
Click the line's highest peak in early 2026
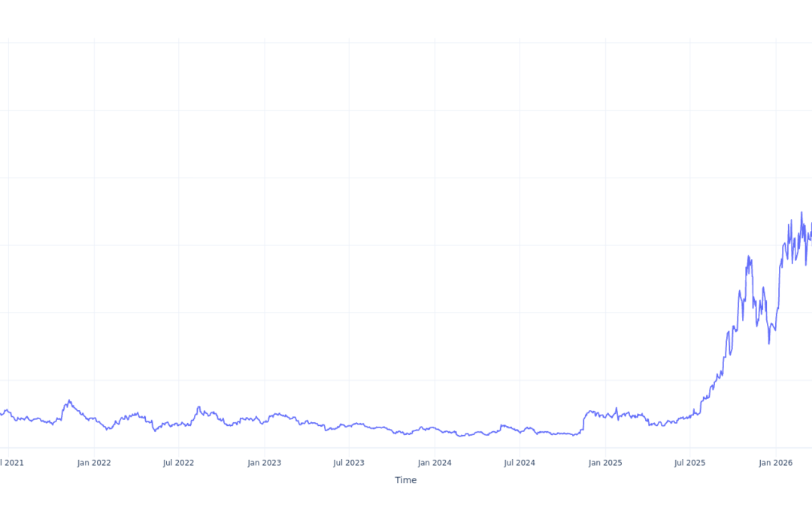pos(801,213)
